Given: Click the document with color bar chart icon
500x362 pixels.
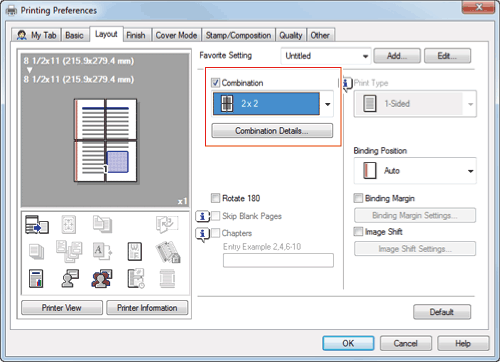Looking at the screenshot, I should point(36,279).
